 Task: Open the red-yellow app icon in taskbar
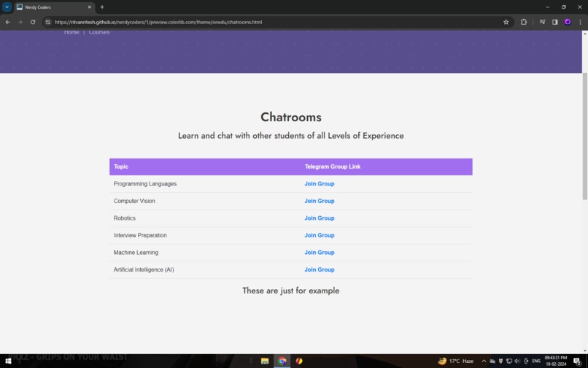(x=299, y=361)
